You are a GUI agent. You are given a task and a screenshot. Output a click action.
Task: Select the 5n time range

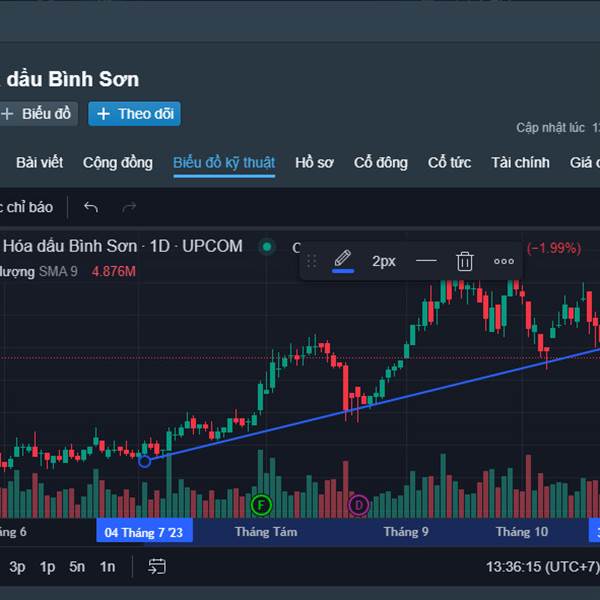pos(77,567)
